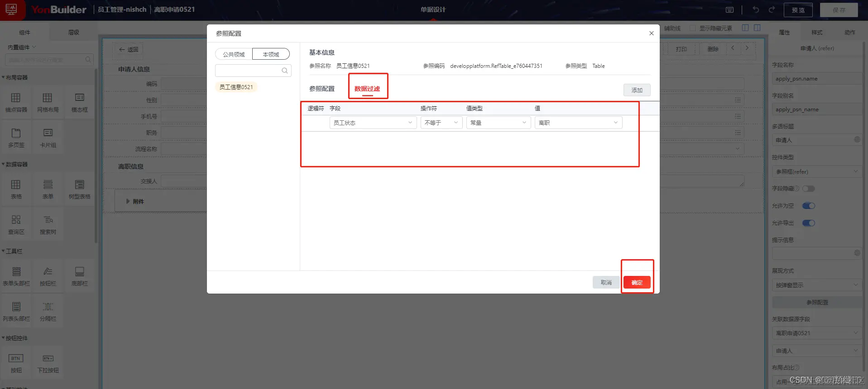Toggle the 字段隐藏 switch

809,189
